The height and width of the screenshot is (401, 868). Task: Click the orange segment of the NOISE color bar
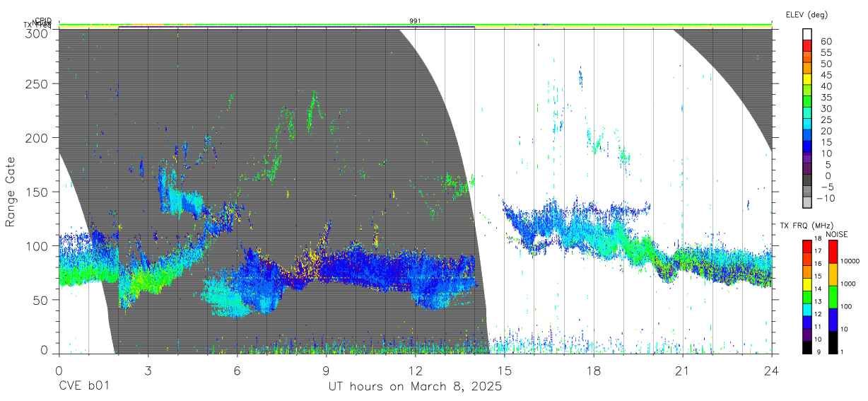coord(833,274)
